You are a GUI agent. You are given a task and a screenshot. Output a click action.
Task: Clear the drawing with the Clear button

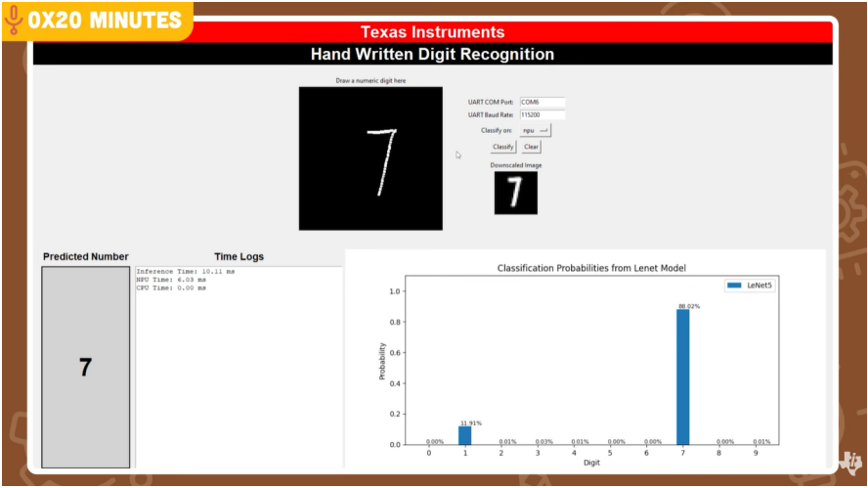pos(532,147)
